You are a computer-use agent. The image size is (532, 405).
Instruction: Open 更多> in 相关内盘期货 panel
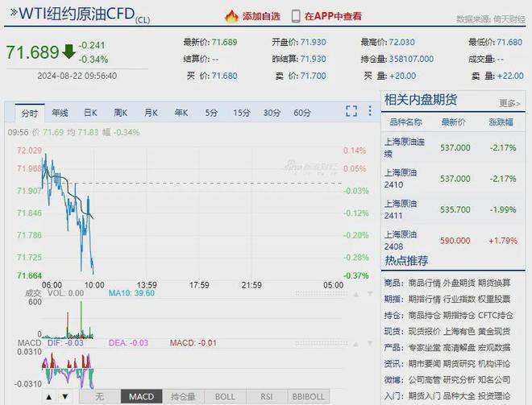point(509,103)
